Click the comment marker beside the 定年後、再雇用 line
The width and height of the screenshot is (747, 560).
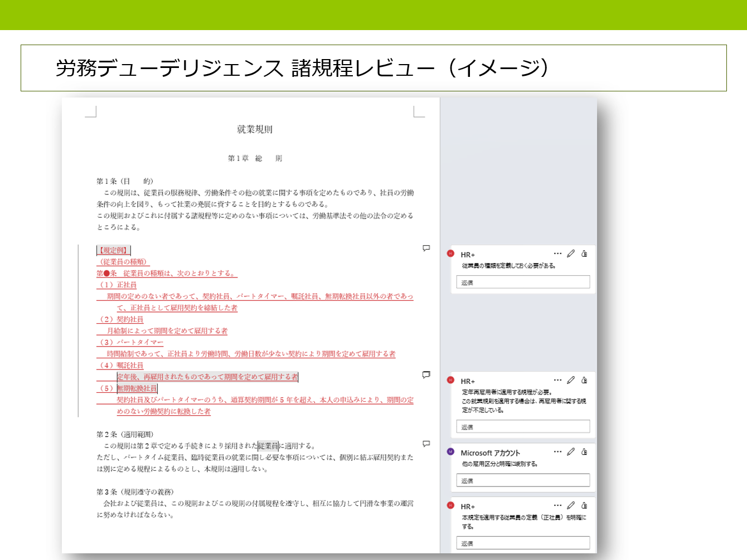[x=426, y=375]
